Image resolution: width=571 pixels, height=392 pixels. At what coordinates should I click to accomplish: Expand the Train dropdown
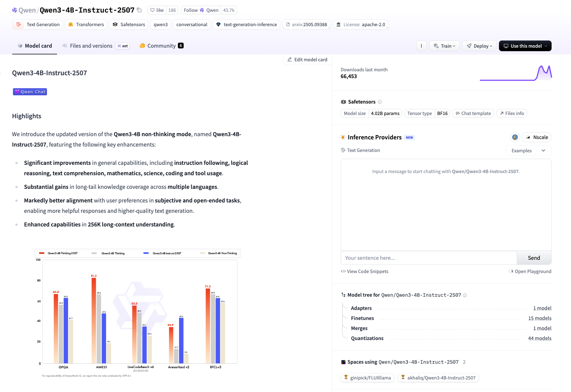[x=444, y=46]
